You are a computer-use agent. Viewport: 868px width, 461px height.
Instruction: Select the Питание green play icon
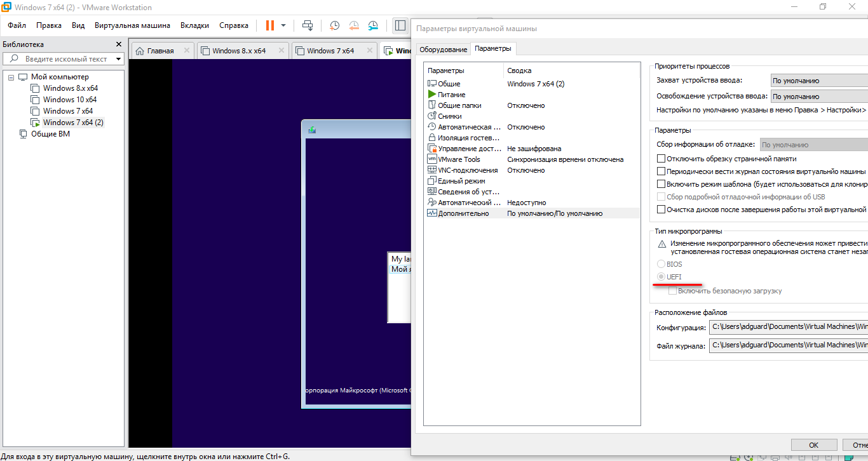(432, 95)
